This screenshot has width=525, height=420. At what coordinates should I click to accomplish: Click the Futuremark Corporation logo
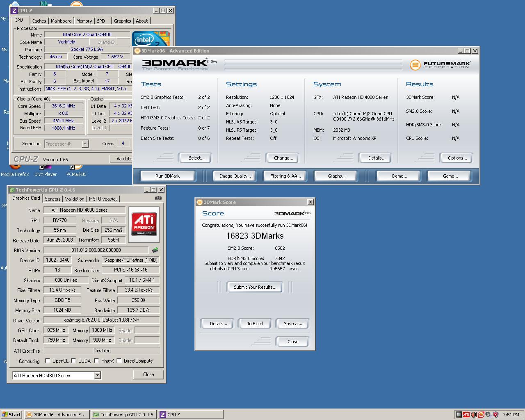point(441,65)
